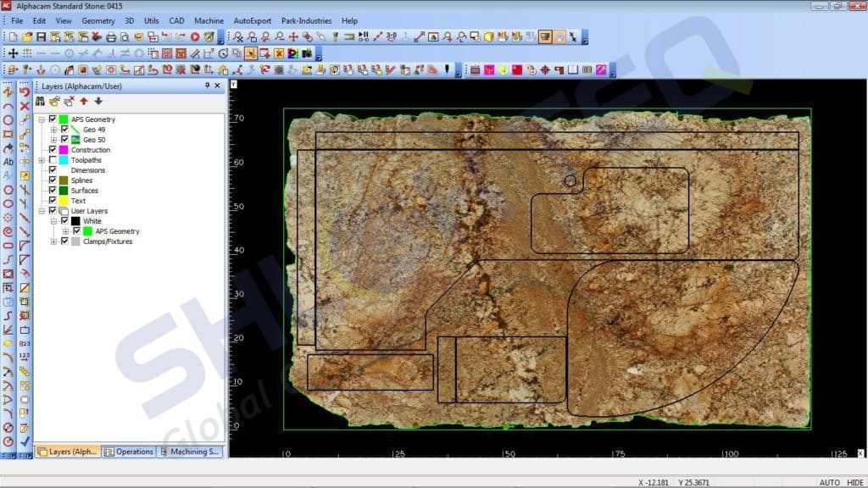Click the Open folder icon
868x488 pixels.
coord(27,37)
